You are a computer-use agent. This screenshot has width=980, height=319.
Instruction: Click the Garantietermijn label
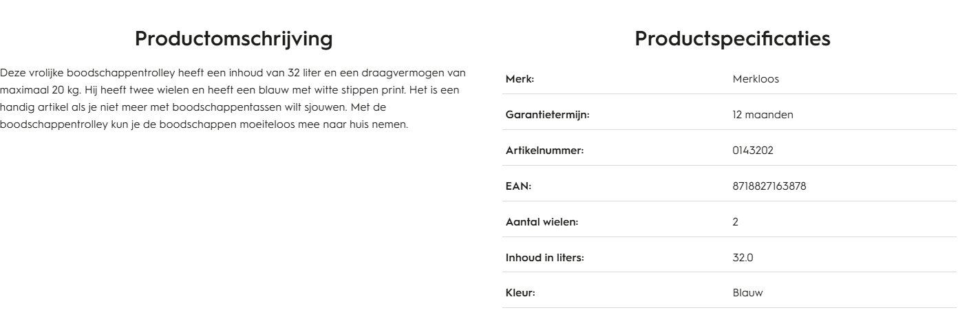tap(548, 114)
